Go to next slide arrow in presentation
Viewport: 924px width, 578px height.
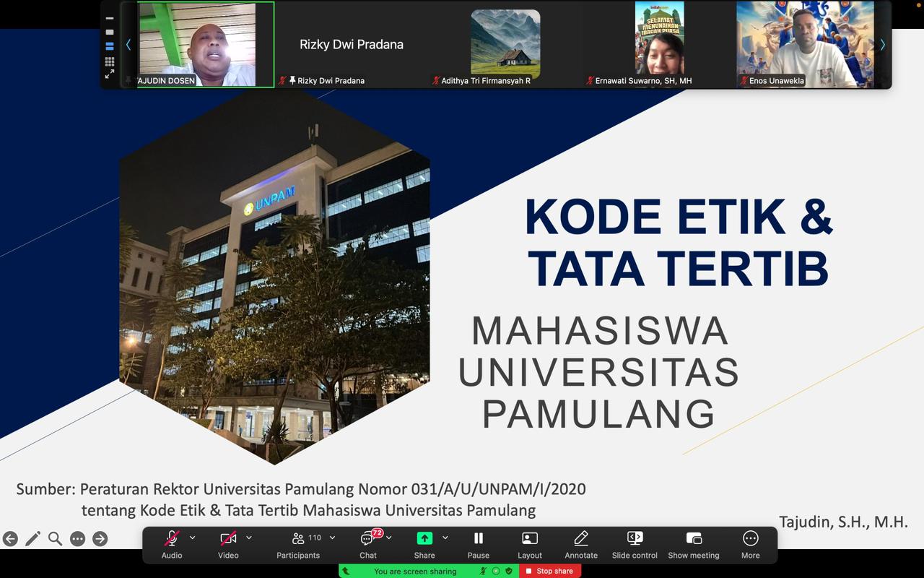[x=100, y=538]
